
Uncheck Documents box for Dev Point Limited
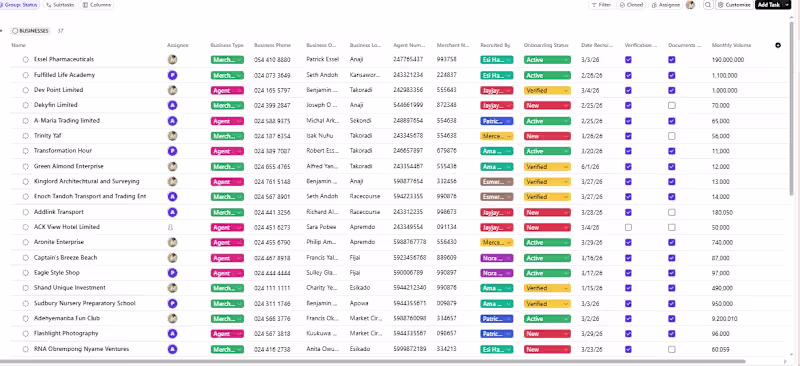click(x=671, y=90)
